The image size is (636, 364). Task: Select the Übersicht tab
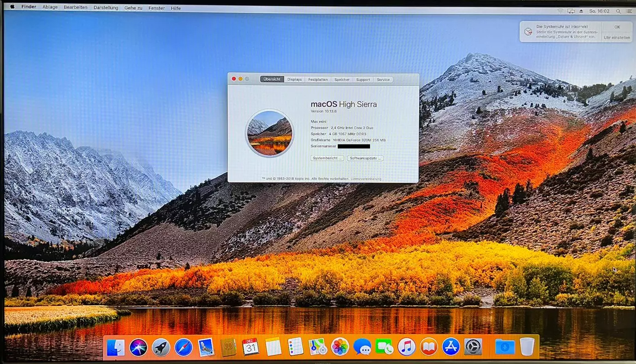coord(272,79)
